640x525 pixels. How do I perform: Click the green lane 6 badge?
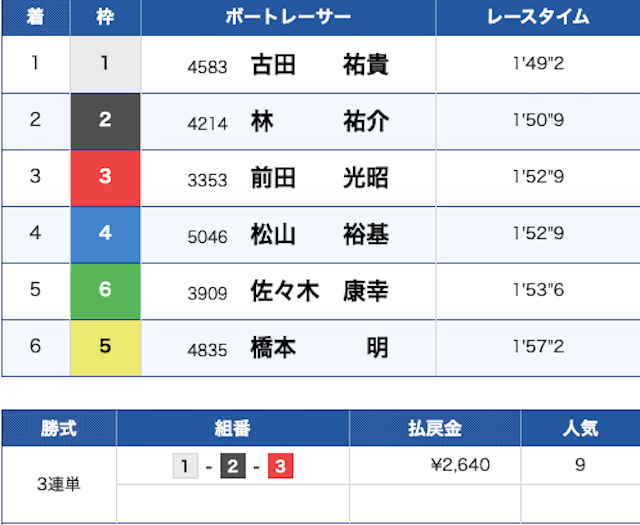click(105, 291)
